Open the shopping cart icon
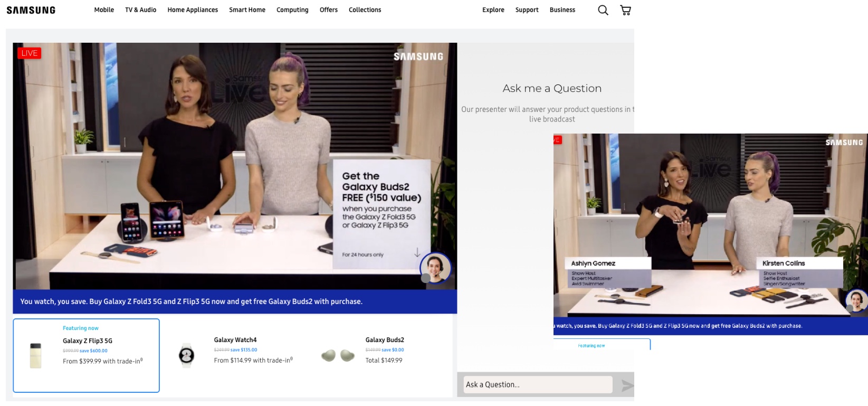 click(x=625, y=10)
